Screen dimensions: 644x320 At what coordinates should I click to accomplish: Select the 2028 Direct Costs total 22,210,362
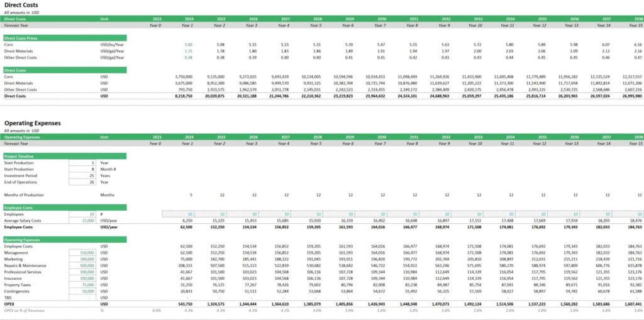click(x=311, y=96)
